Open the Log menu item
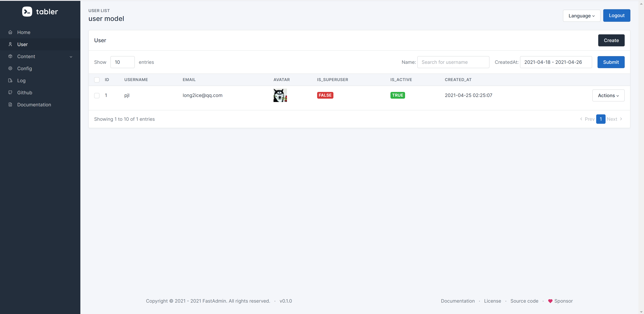Image resolution: width=644 pixels, height=314 pixels. 21,80
